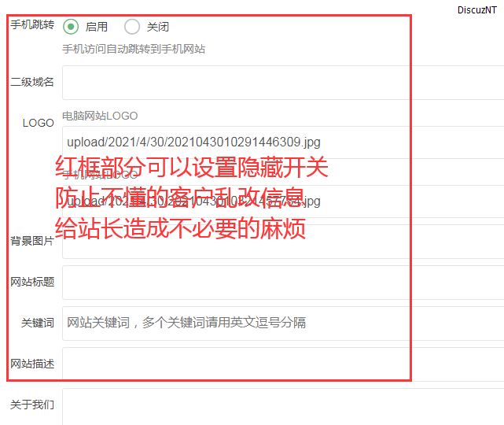Click the 关闭 option label text
Viewport: 504px width, 425px height.
[158, 27]
